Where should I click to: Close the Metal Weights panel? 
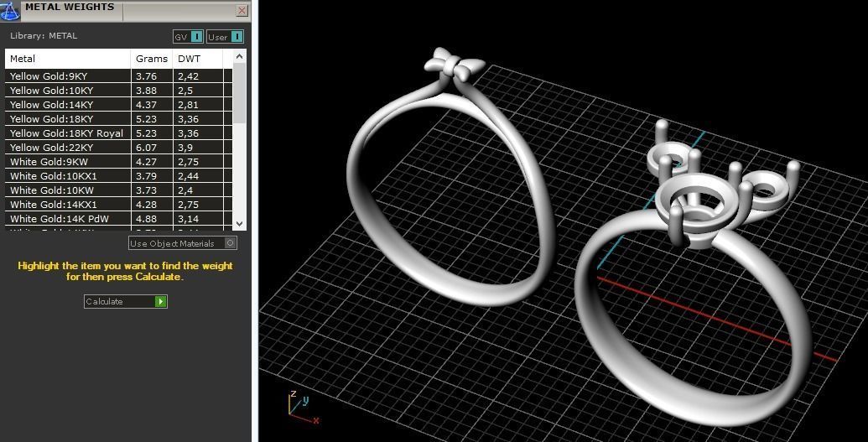242,11
